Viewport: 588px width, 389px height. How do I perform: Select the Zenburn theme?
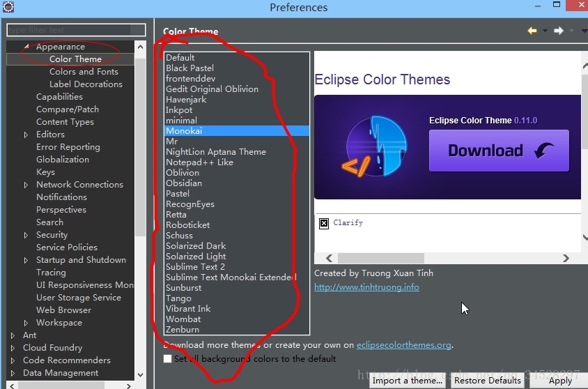click(237, 330)
